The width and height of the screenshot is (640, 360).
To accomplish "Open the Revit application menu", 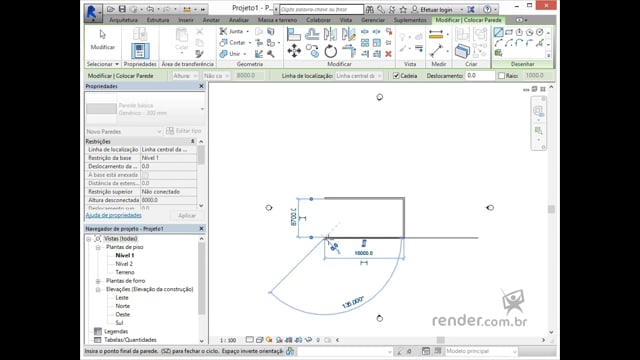I will click(x=93, y=12).
